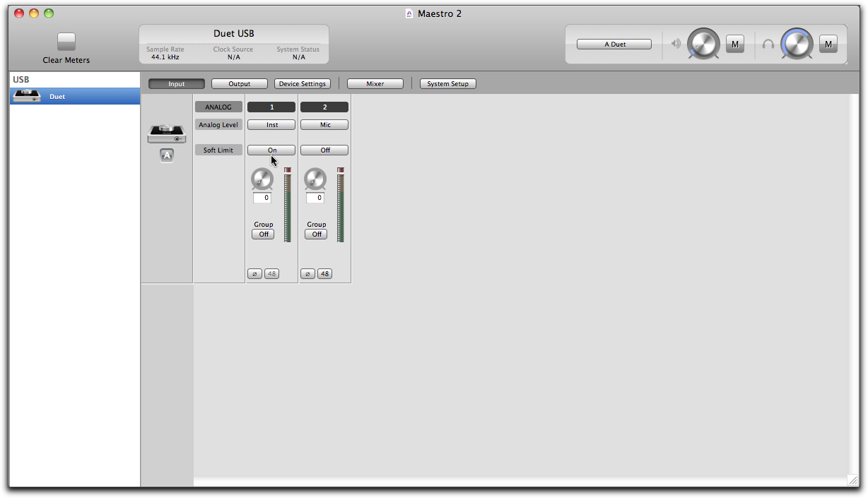868x498 pixels.
Task: Mute the speaker output
Action: 735,45
